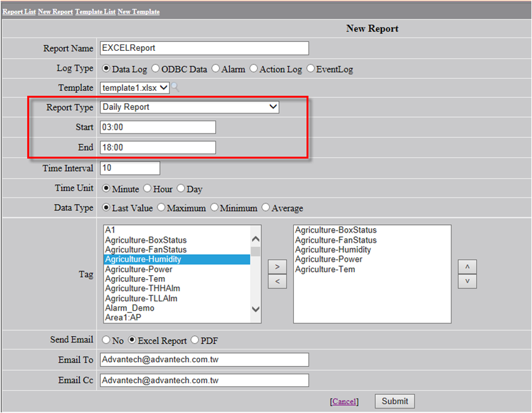Select Average data type

[x=266, y=208]
